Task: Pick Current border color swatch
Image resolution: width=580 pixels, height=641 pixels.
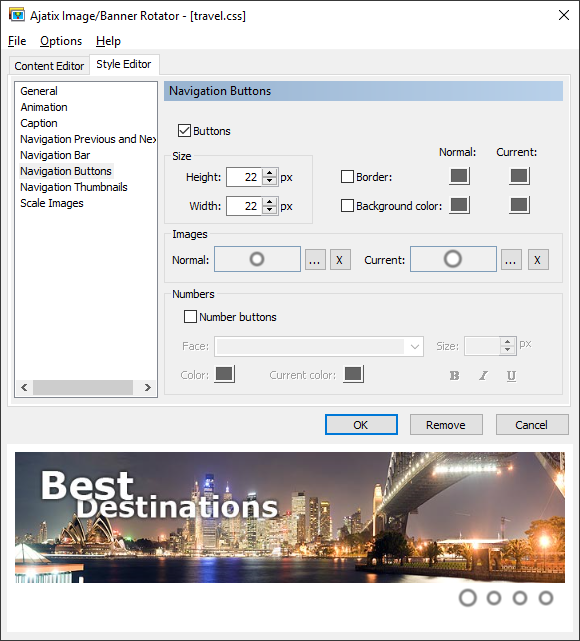Action: (519, 176)
